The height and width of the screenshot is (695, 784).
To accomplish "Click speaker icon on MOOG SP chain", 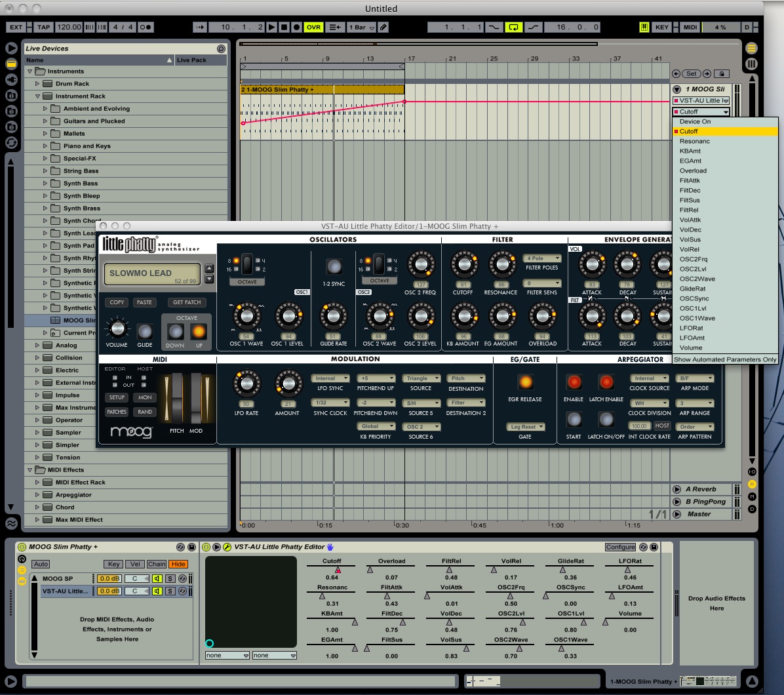I will [x=157, y=578].
